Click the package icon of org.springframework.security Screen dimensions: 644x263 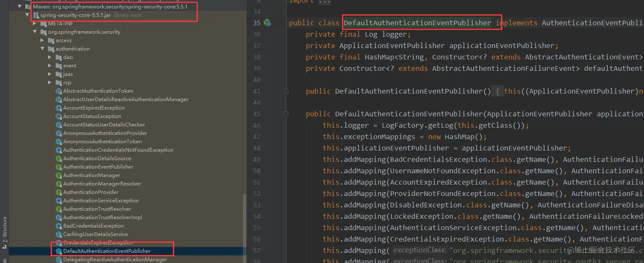coord(43,32)
